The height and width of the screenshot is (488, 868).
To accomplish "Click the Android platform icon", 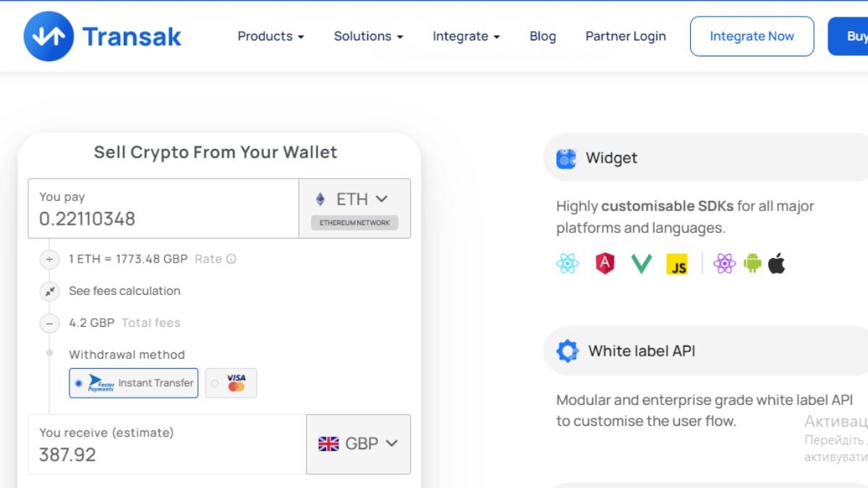I will click(x=752, y=264).
